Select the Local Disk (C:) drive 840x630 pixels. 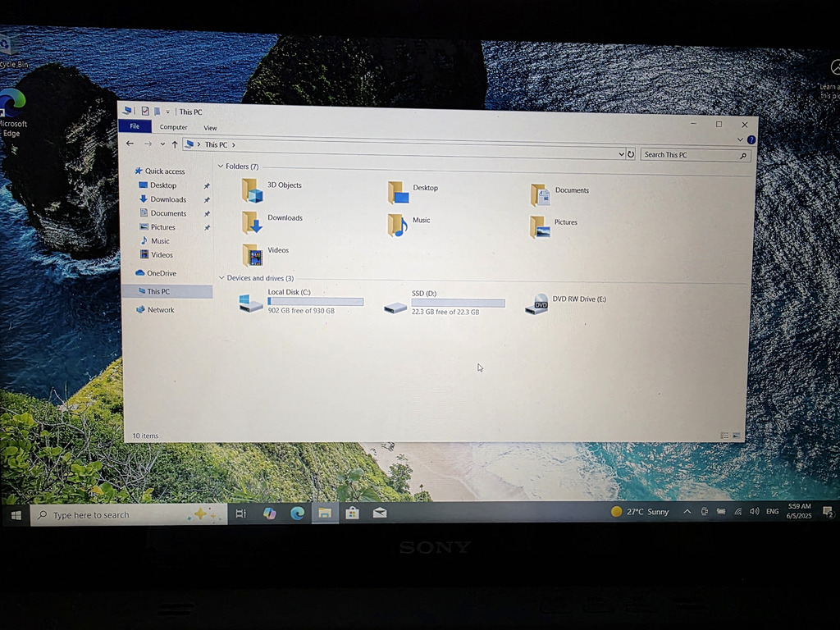coord(302,301)
